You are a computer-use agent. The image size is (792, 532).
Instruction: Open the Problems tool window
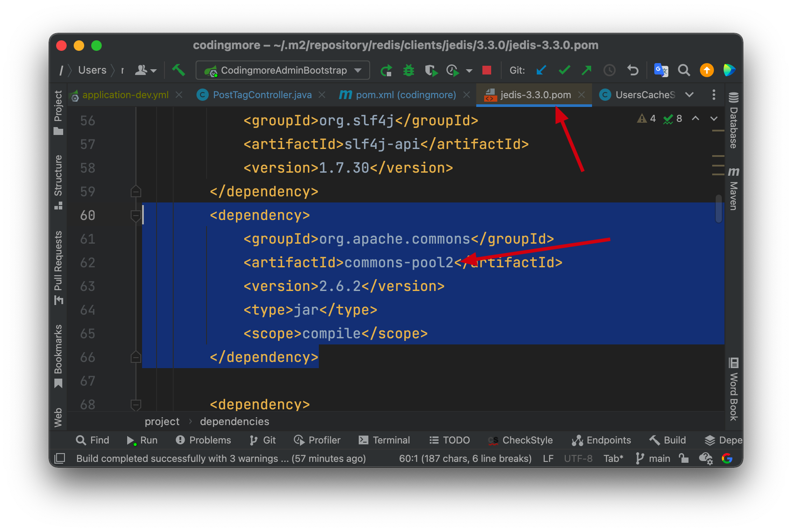[203, 440]
